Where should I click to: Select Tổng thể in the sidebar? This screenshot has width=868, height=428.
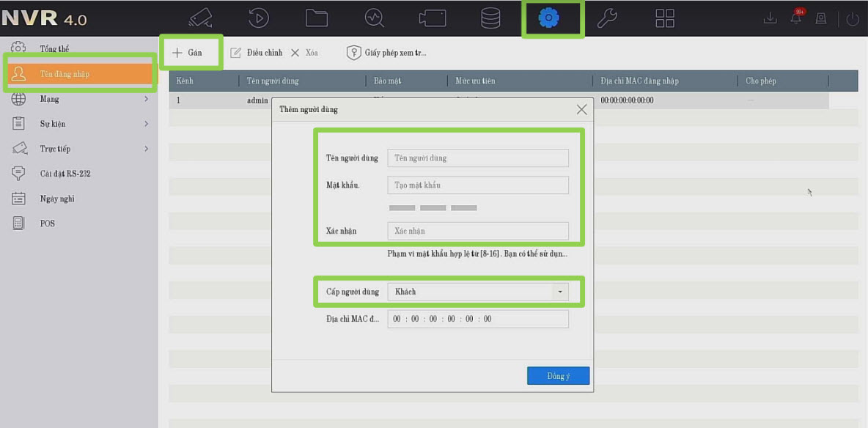click(x=54, y=49)
